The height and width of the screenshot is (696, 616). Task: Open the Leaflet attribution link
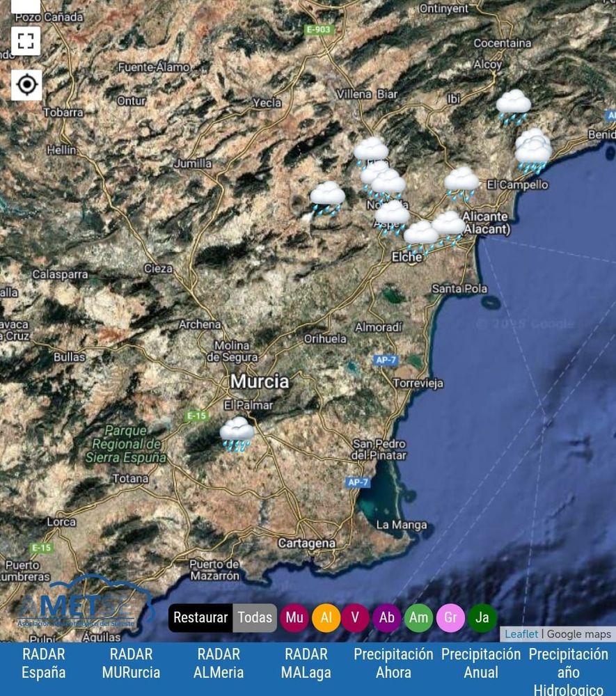(x=521, y=634)
